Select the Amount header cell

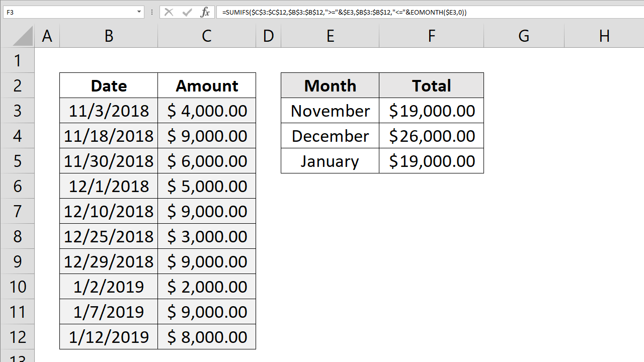point(207,85)
